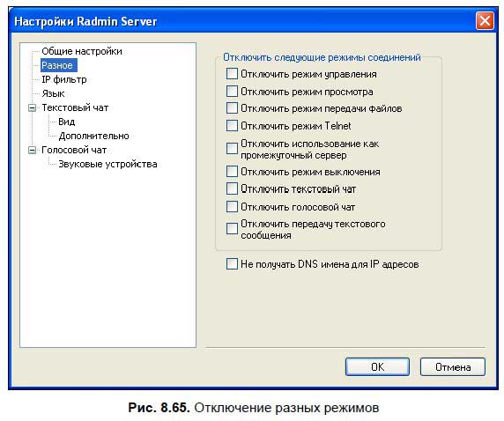Enable "Отключить режим управления" checkbox
The width and height of the screenshot is (504, 421).
pyautogui.click(x=232, y=74)
